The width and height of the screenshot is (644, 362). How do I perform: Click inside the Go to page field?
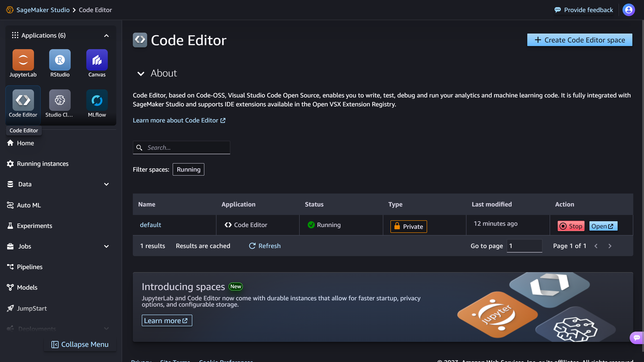point(524,246)
